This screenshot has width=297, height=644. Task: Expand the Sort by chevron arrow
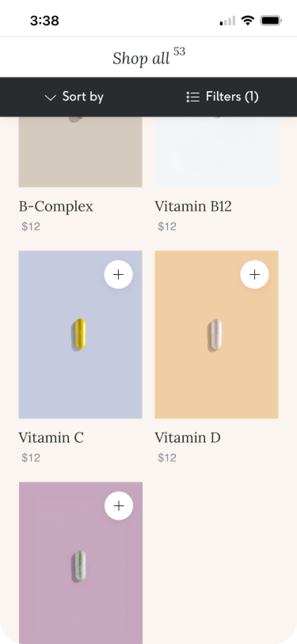coord(50,97)
